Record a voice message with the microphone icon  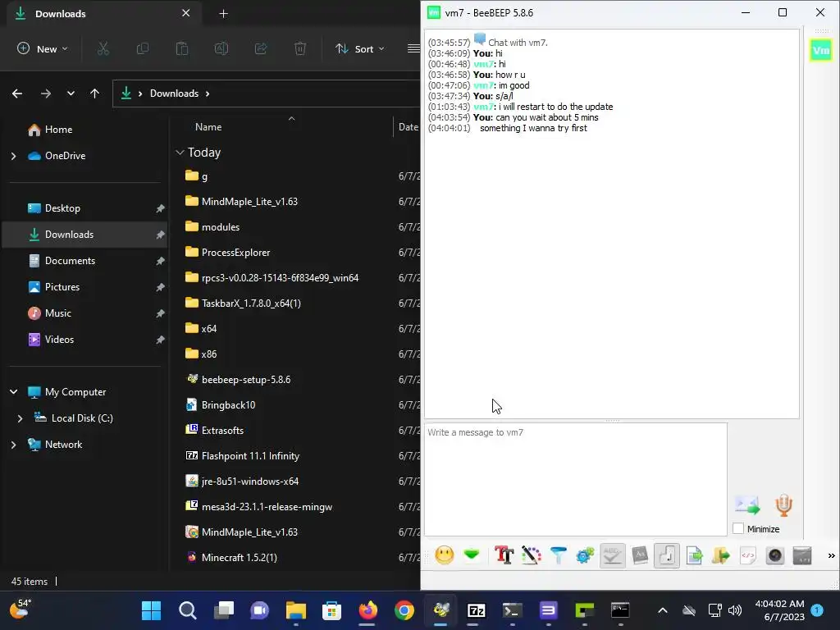point(783,505)
